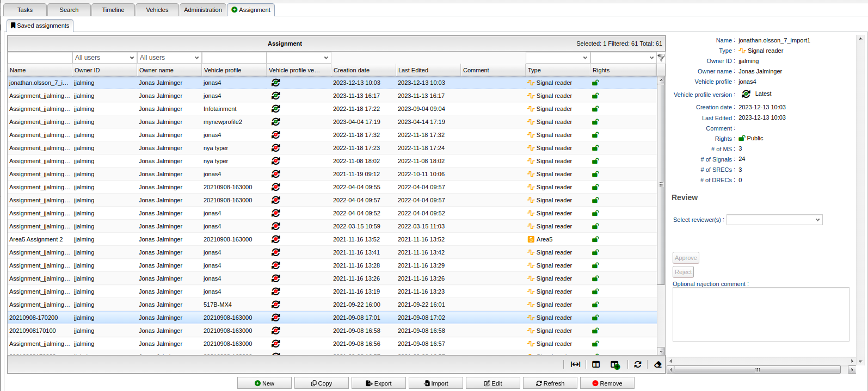The image size is (868, 391).
Task: Open the Select reviewer(s) dropdown
Action: pyautogui.click(x=774, y=220)
